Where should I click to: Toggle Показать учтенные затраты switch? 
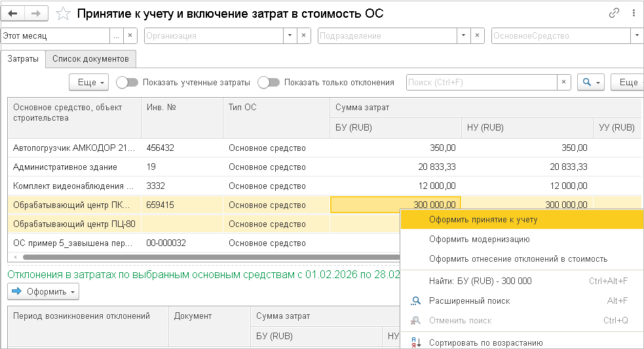(127, 83)
